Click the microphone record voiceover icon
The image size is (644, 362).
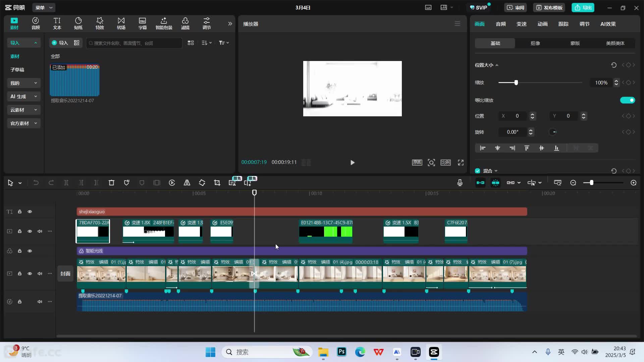click(460, 183)
